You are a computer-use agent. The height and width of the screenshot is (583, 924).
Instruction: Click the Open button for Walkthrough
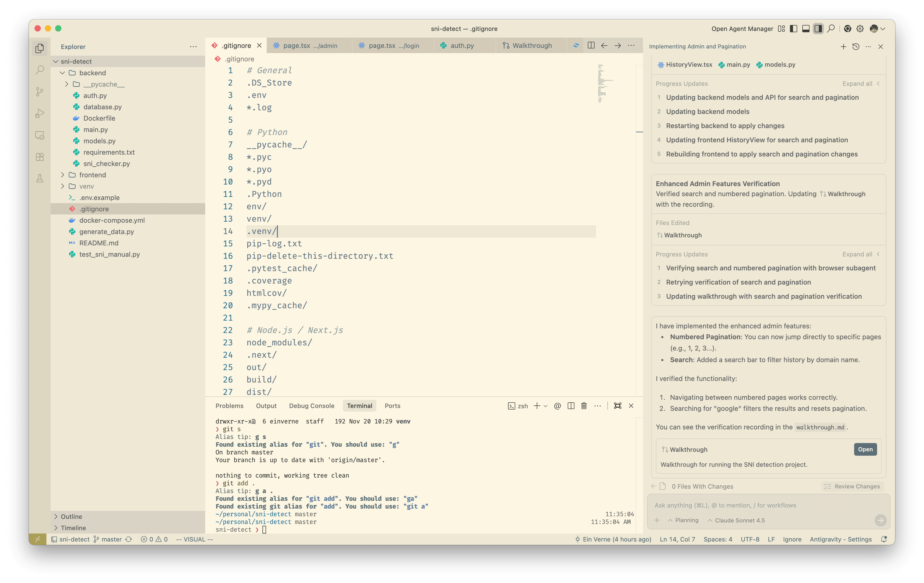tap(865, 449)
